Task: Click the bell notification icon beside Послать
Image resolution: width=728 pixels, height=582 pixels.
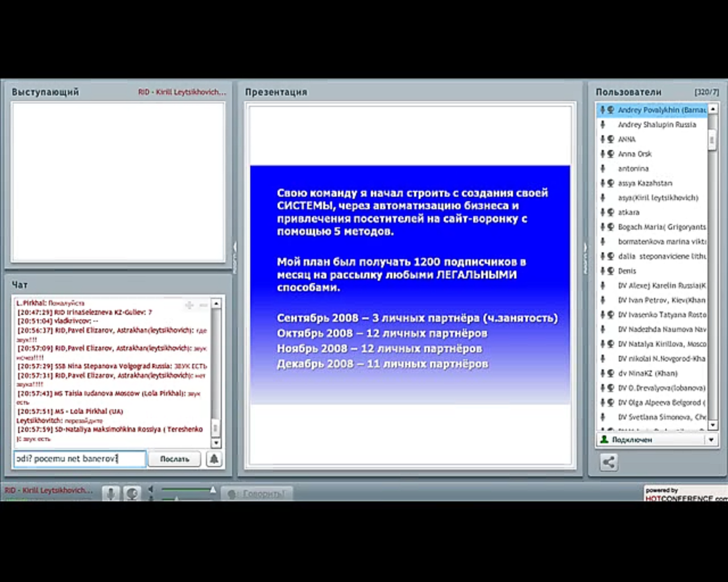Action: point(214,459)
